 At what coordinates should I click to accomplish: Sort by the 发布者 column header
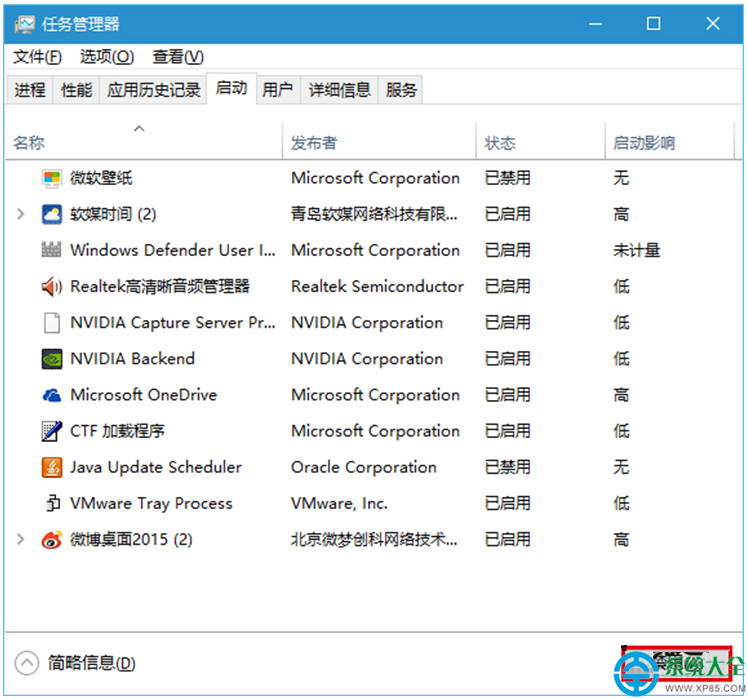pos(379,142)
